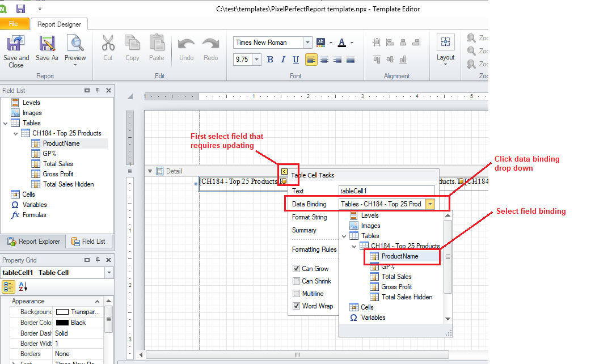
Task: Click the Redo arrow
Action: pos(210,44)
